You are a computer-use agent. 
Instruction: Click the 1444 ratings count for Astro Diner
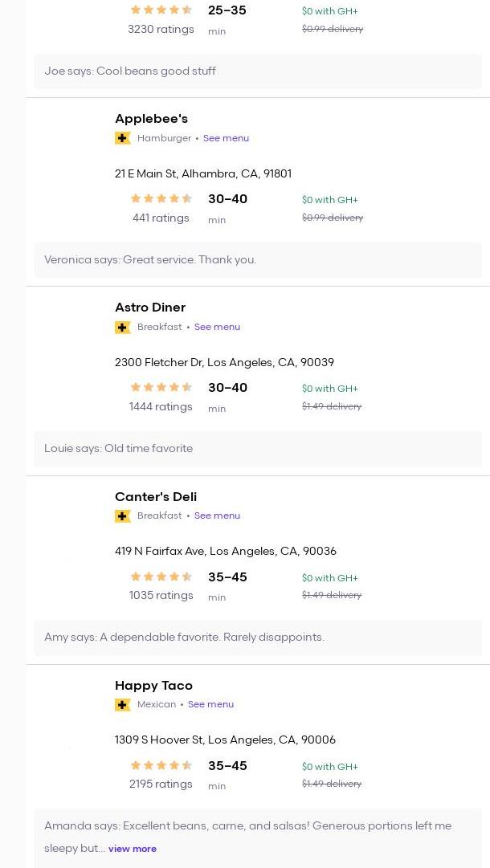pyautogui.click(x=161, y=407)
